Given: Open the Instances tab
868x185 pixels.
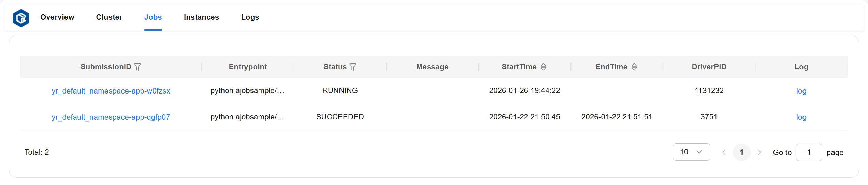Looking at the screenshot, I should tap(201, 17).
